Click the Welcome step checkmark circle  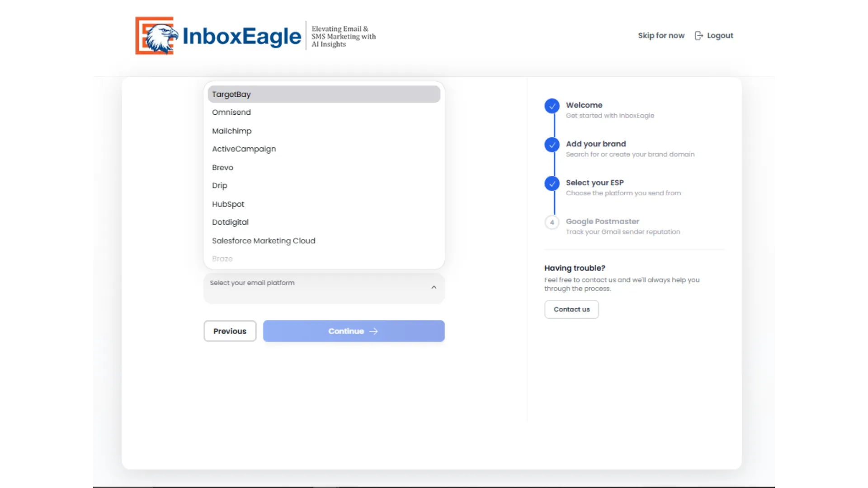552,106
